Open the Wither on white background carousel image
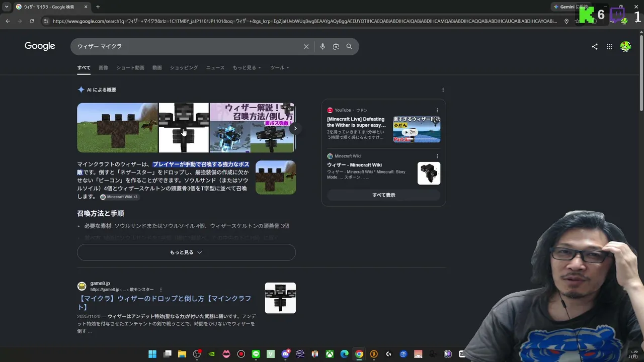The height and width of the screenshot is (362, 644). (184, 128)
